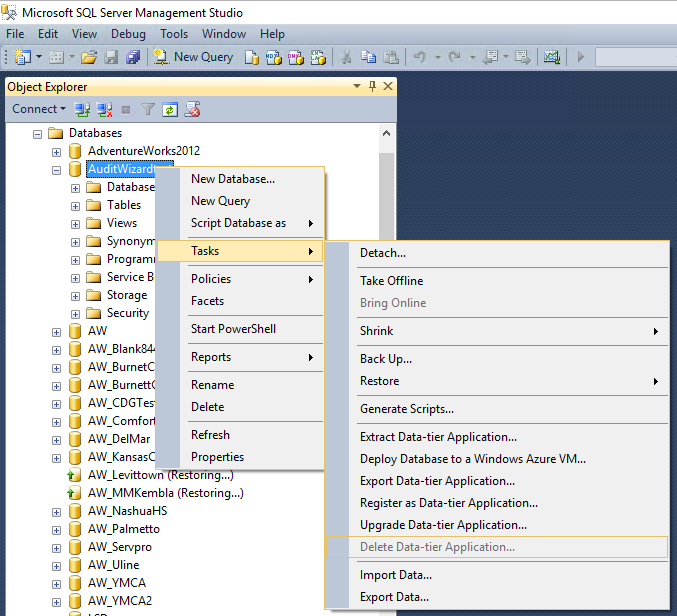Click the Refresh icon in Object Explorer toolbar
Viewport: 677px width, 616px height.
click(x=170, y=110)
